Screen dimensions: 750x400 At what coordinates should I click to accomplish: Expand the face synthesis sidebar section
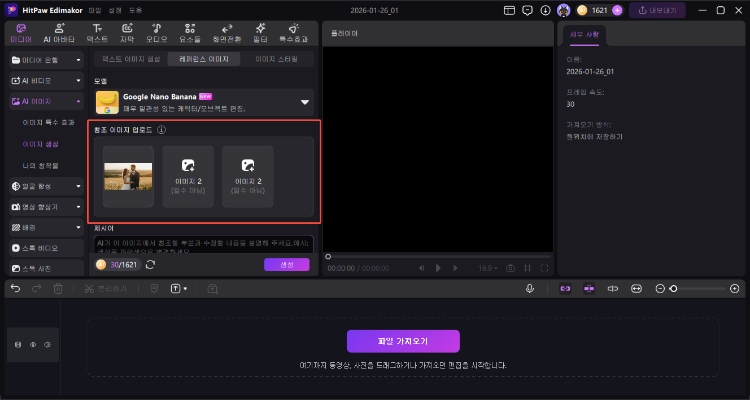tap(46, 186)
